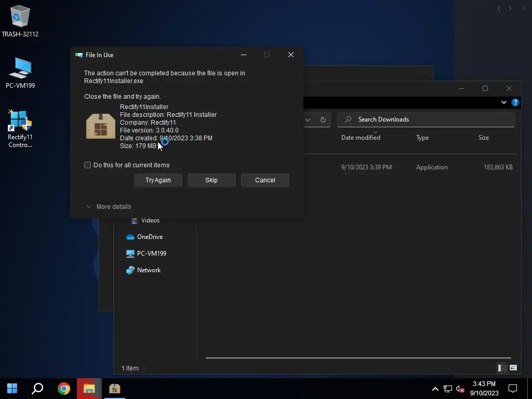Minimize the File In Use dialog
The width and height of the screenshot is (532, 399).
pos(244,55)
